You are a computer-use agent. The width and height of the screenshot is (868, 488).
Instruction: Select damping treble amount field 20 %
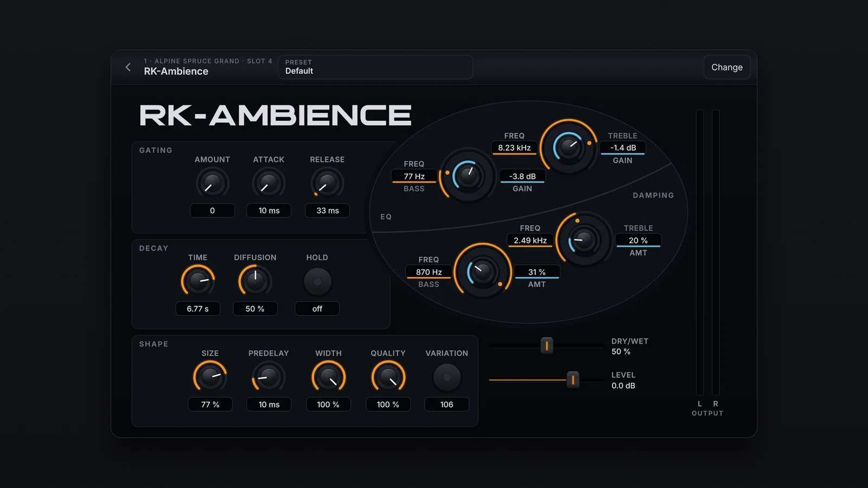(x=638, y=240)
